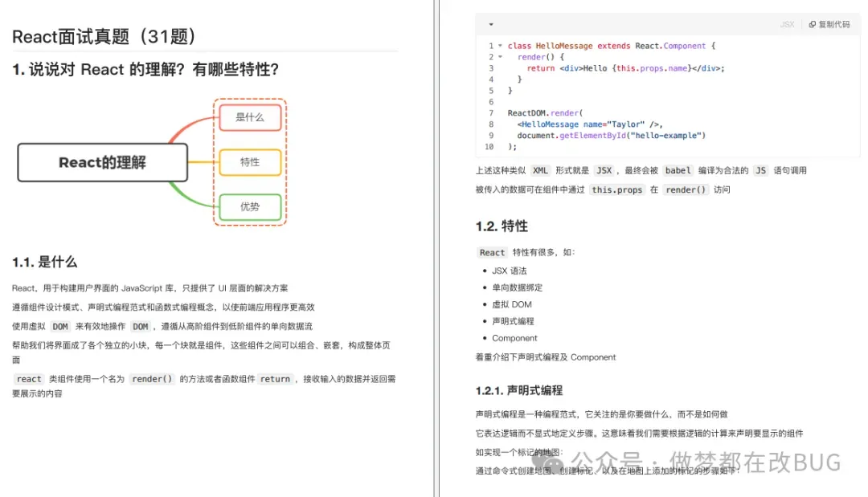Click the inline code this.props

click(x=617, y=189)
